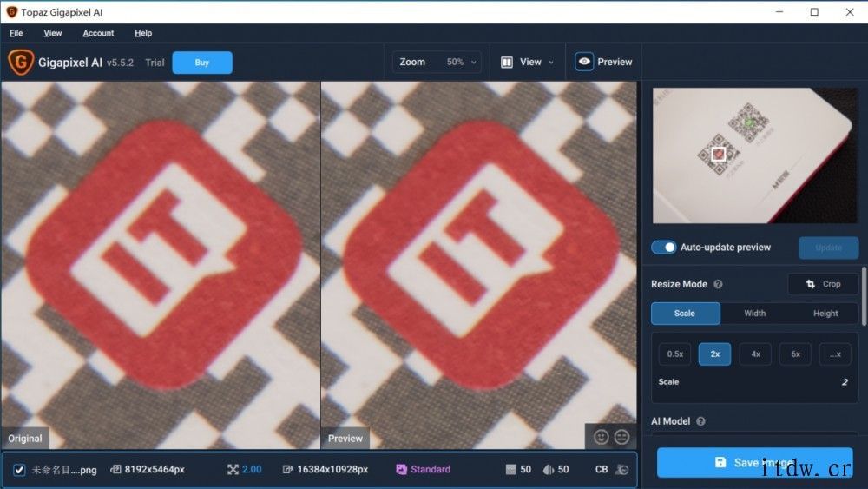Image resolution: width=868 pixels, height=489 pixels.
Task: Click the remove blur icon in status bar
Action: pos(548,470)
